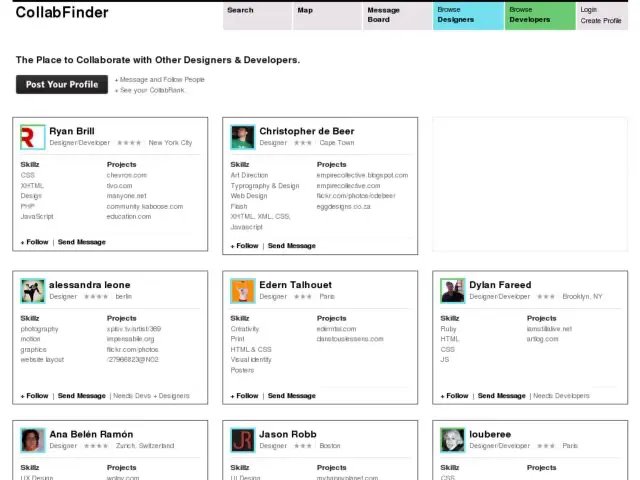Click the 'See your CollabRank' text
Viewport: 640px width, 480px height.
pyautogui.click(x=149, y=90)
